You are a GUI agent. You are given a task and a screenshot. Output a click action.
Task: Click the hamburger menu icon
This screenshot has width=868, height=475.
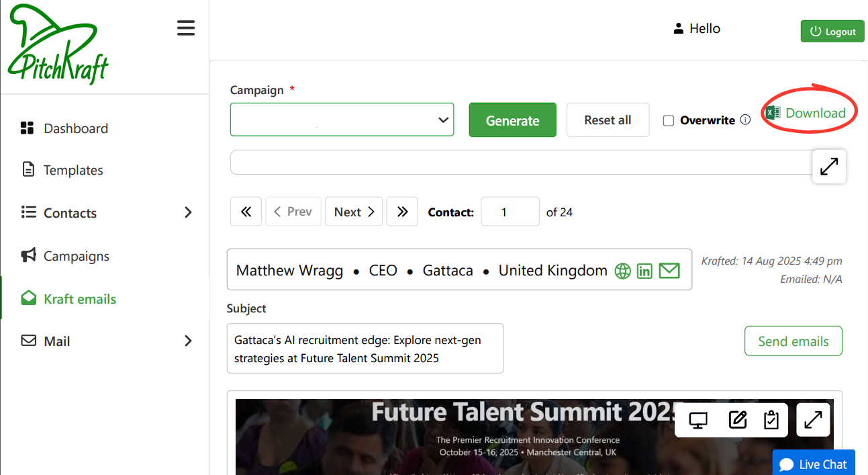(x=186, y=28)
